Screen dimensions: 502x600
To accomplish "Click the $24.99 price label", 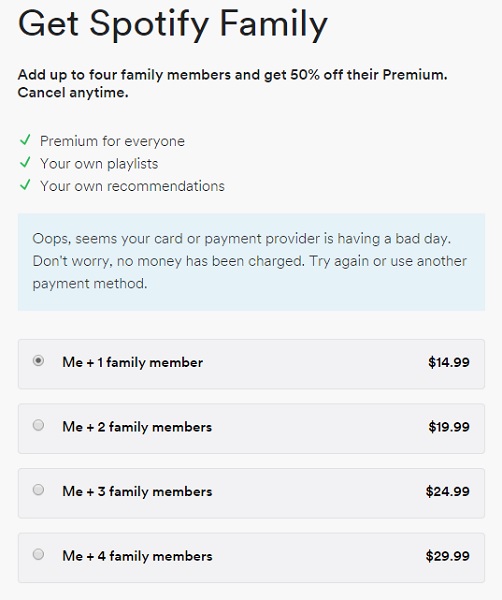I will pos(448,491).
